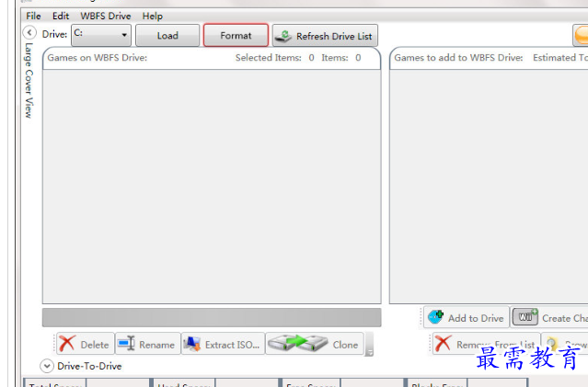588x387 pixels.
Task: Click the Wii Create Channel icon
Action: 525,317
